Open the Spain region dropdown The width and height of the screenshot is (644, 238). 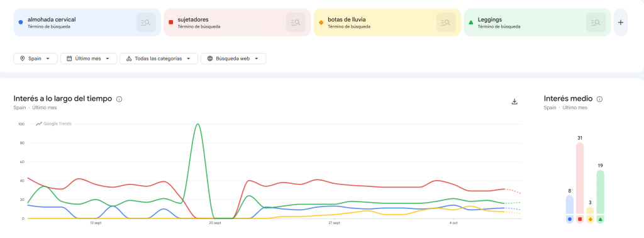[35, 59]
